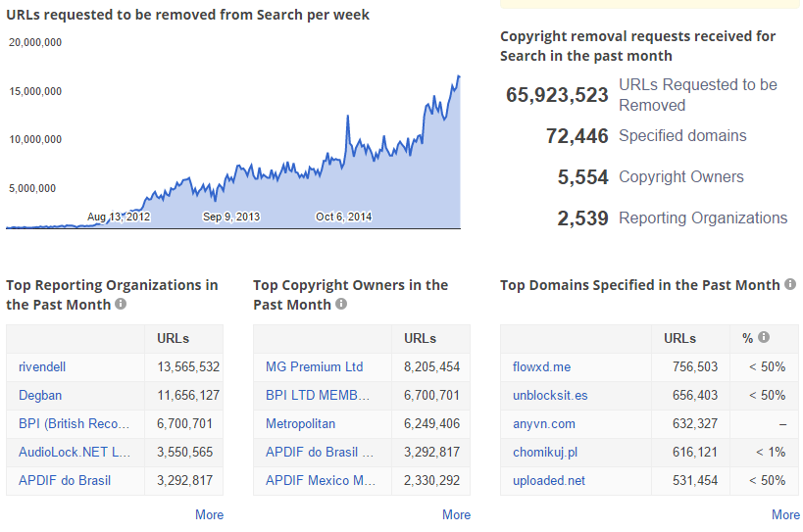Click info icon beside Top Copyright Owners heading
The width and height of the screenshot is (803, 532).
341,305
